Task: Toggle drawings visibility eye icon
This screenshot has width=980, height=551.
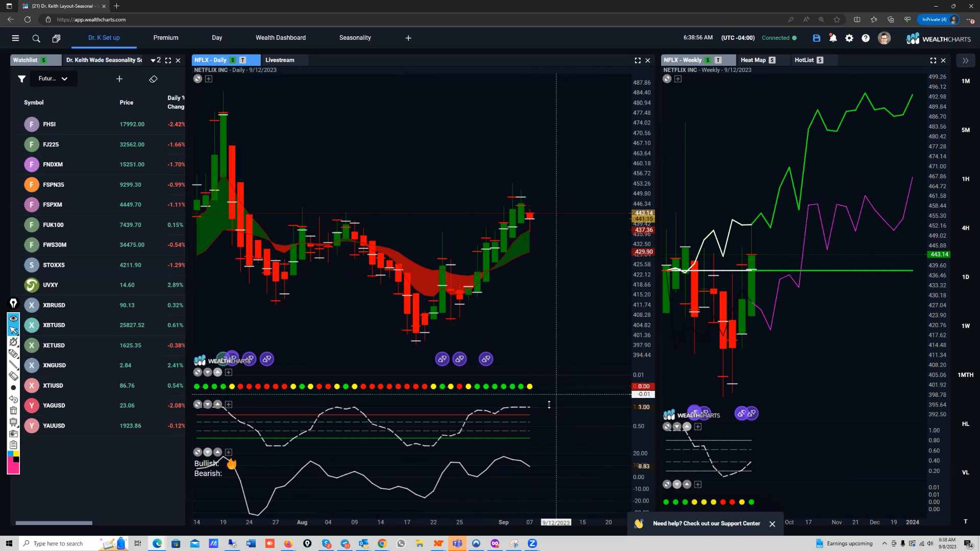Action: pyautogui.click(x=13, y=318)
